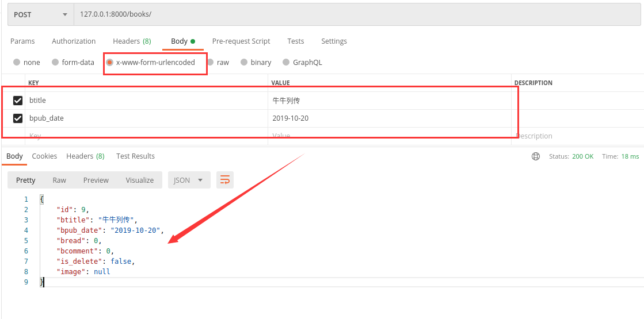Screen dimensions: 644x319
Task: Select the Preview view button
Action: (x=96, y=180)
